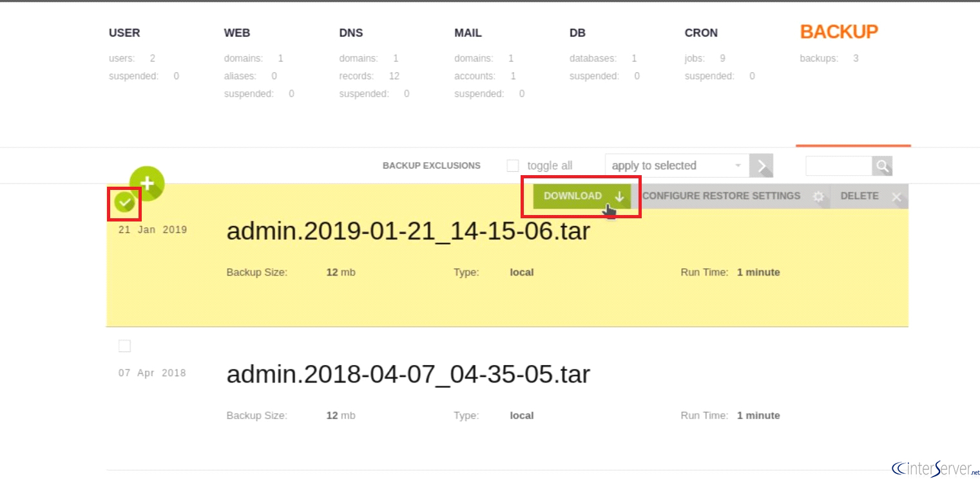The height and width of the screenshot is (479, 980).
Task: Click the gear icon for restore settings
Action: pos(818,196)
